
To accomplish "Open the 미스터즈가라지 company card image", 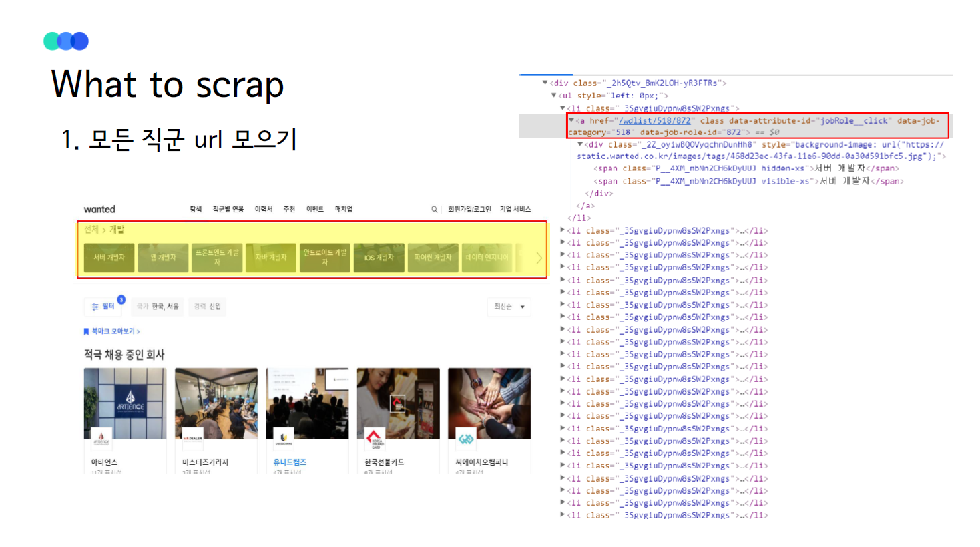I will 216,403.
